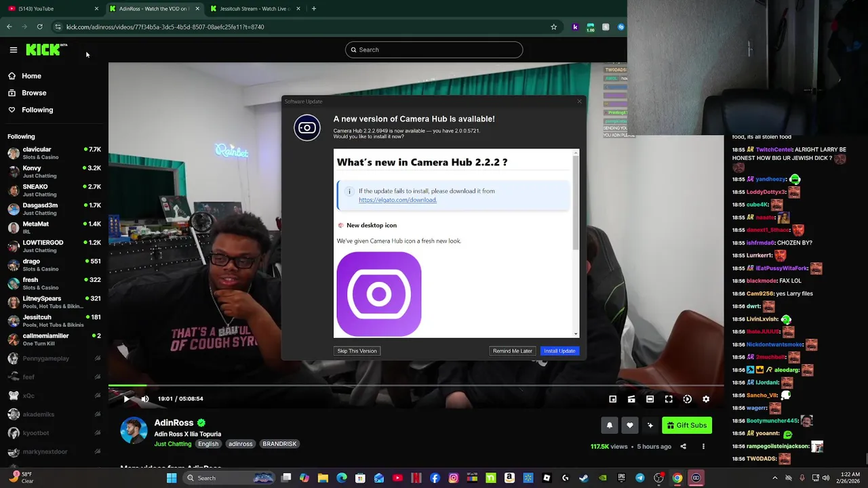Open the Kick hamburger sidebar menu
This screenshot has height=488, width=868.
[x=14, y=49]
